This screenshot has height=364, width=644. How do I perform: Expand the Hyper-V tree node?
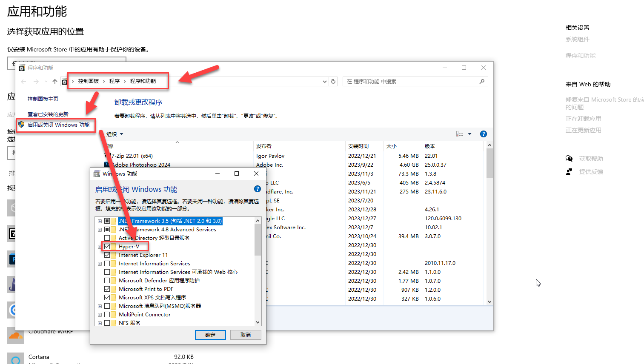point(100,247)
